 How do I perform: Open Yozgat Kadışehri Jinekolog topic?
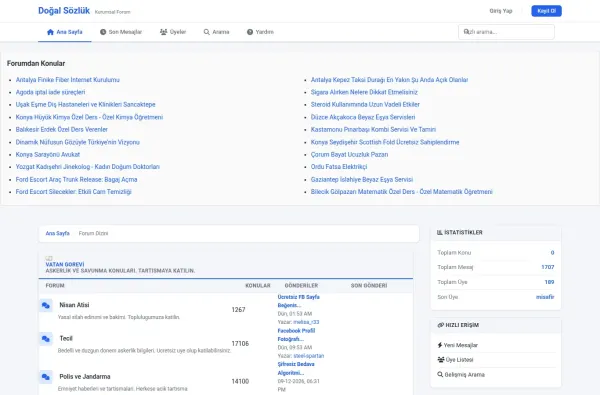(88, 167)
